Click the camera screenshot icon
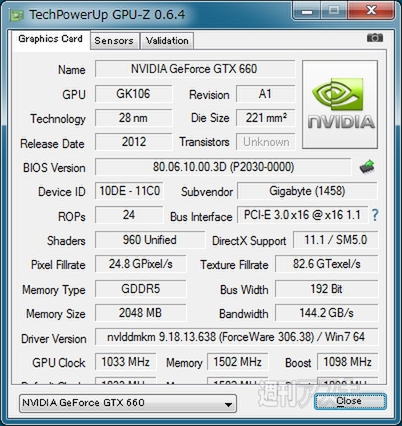402x426 pixels. tap(375, 38)
